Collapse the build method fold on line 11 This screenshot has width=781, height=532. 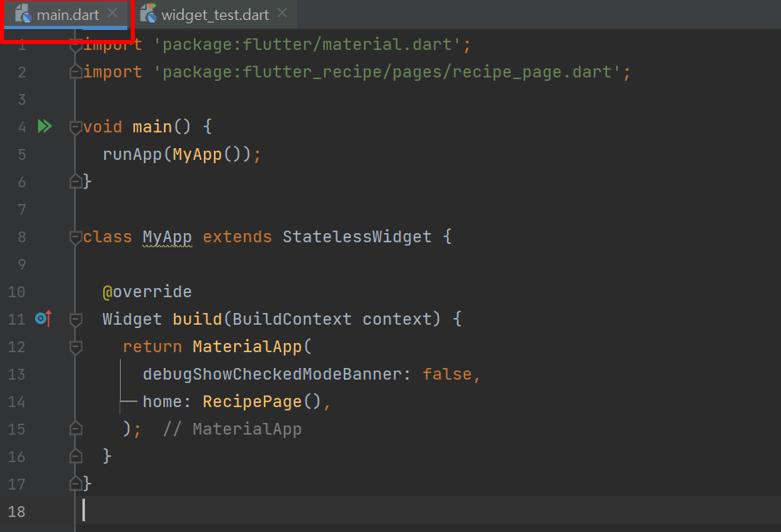point(76,320)
